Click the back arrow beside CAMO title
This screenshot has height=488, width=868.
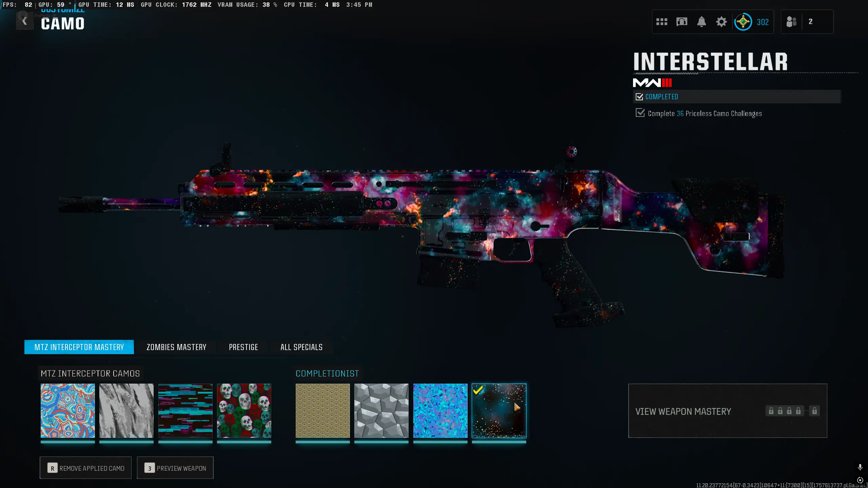pos(24,21)
